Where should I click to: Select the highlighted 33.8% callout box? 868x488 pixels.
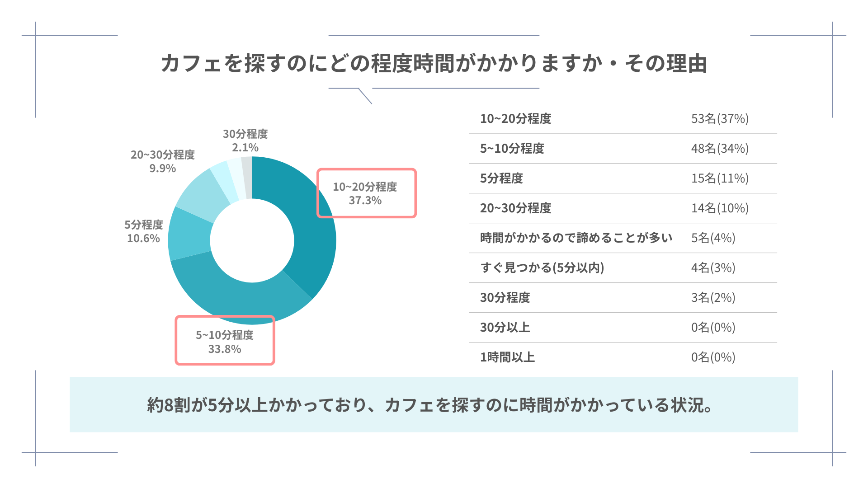tap(225, 341)
